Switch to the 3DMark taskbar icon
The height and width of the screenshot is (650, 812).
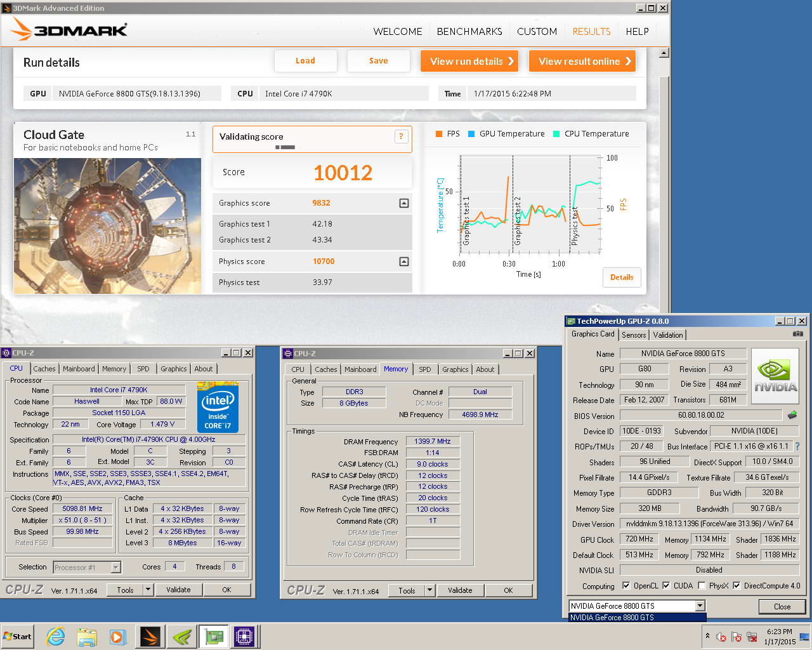click(150, 637)
